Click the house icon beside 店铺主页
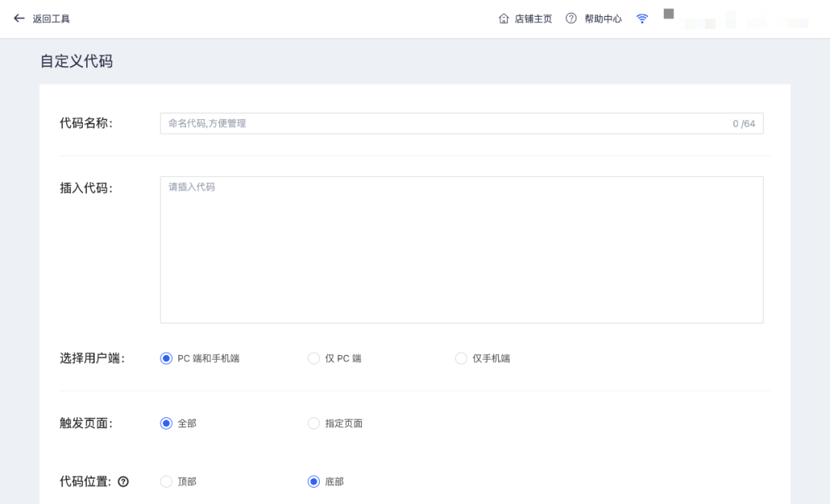 tap(504, 18)
